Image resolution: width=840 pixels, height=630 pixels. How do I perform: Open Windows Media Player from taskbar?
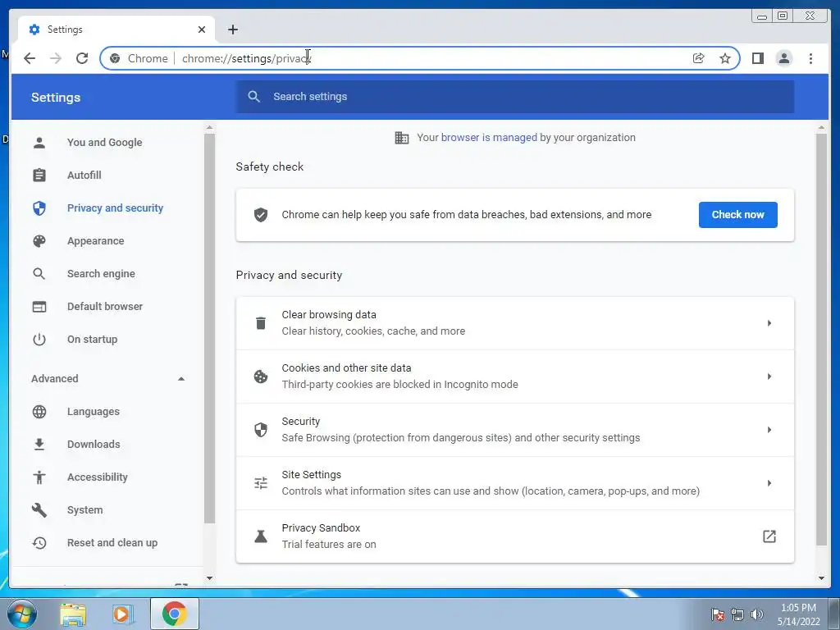(122, 614)
